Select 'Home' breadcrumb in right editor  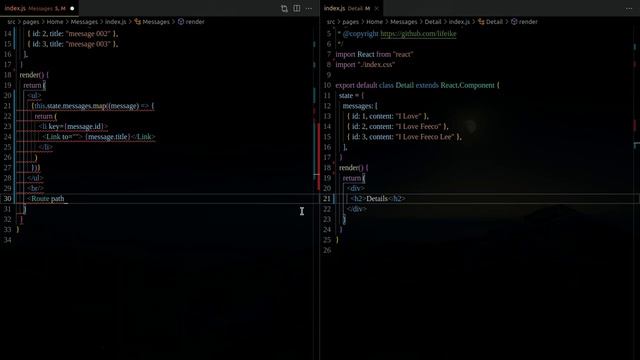click(375, 22)
